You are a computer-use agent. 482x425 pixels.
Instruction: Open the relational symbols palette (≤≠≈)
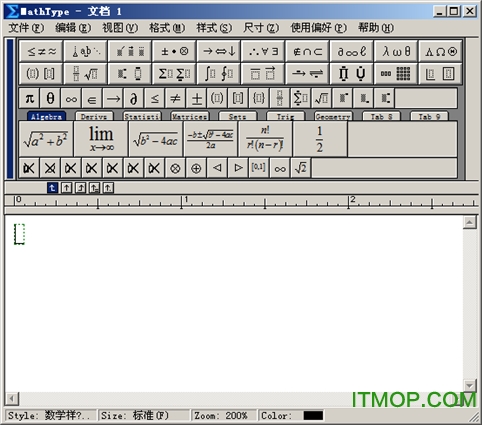pos(41,51)
